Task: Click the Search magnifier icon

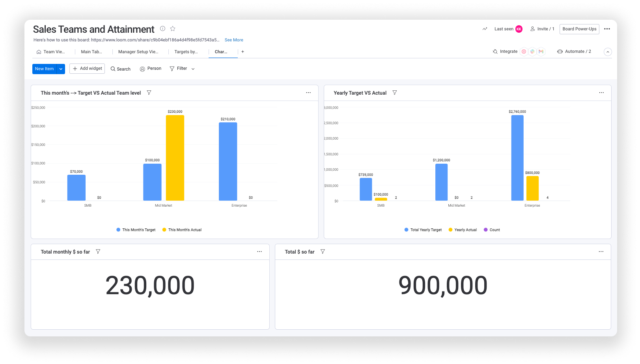Action: (114, 69)
